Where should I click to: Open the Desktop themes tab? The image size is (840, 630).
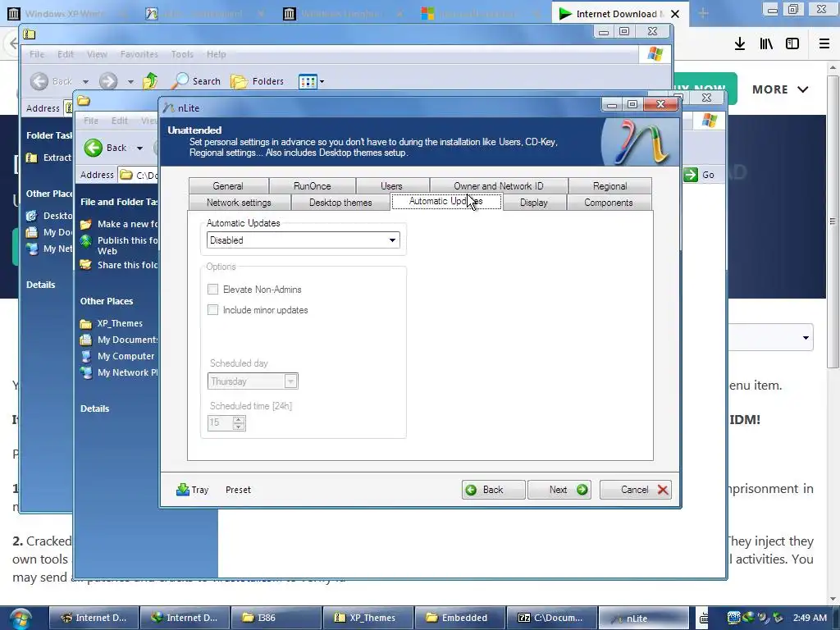(340, 203)
